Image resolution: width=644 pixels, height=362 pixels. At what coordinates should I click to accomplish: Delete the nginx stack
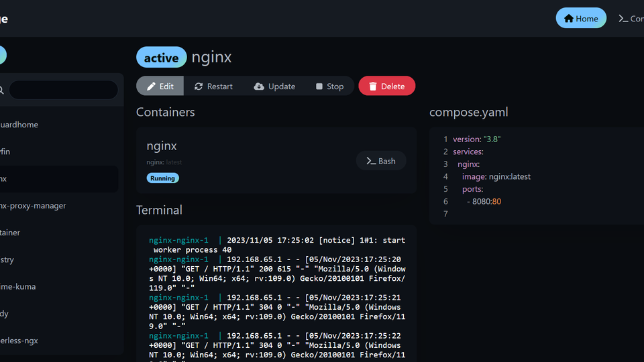point(386,86)
